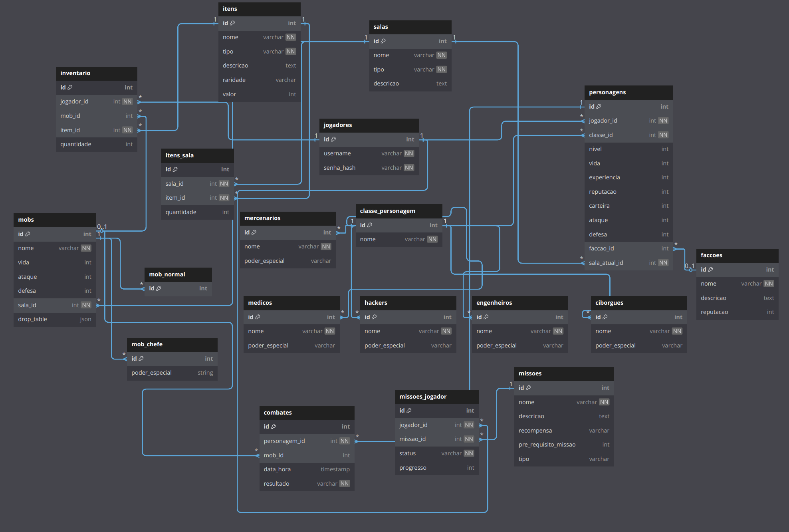The image size is (789, 532).
Task: Click the key icon in medicos id row
Action: (x=258, y=317)
